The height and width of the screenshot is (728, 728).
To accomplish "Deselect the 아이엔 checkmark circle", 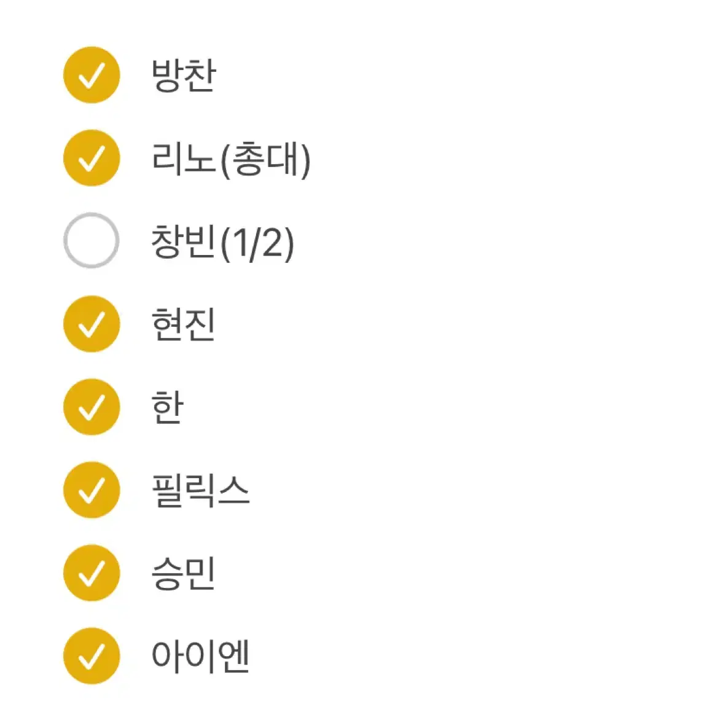I will pos(92,656).
